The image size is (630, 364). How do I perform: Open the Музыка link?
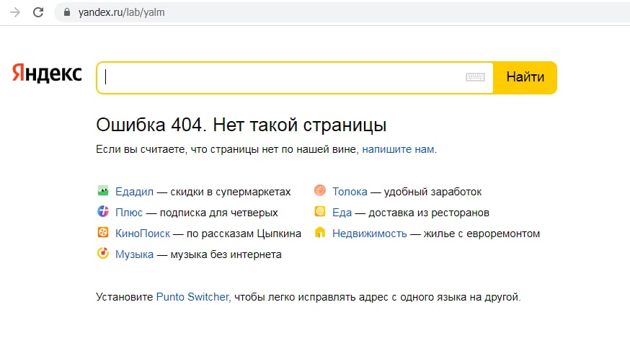click(x=134, y=254)
